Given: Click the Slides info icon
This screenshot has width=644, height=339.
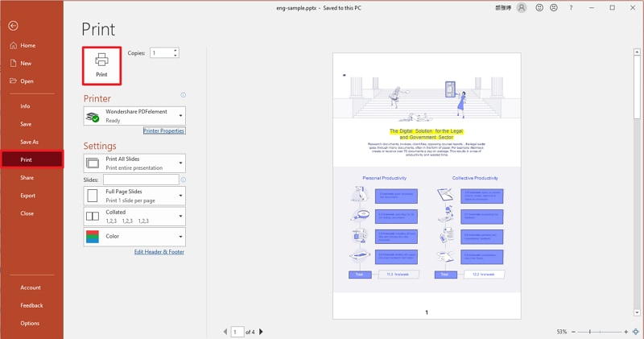Looking at the screenshot, I should [x=183, y=180].
